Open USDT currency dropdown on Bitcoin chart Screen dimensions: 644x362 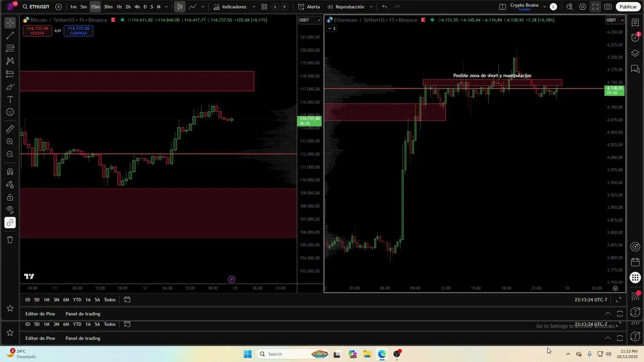(309, 20)
